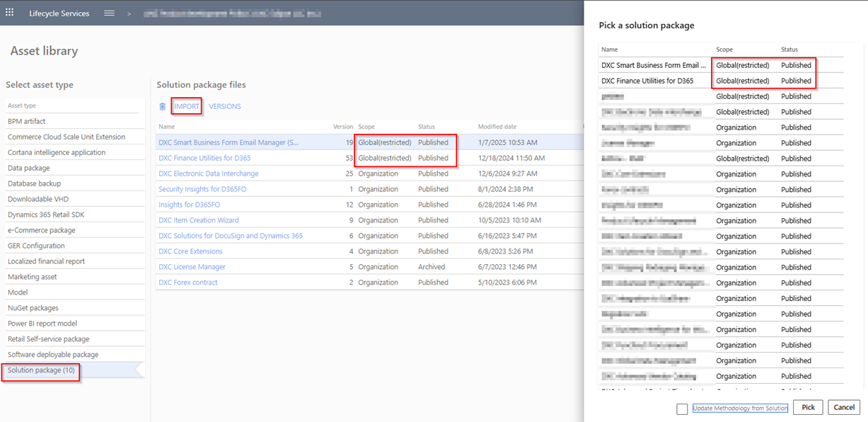This screenshot has width=868, height=422.
Task: Select Power BI report model asset type
Action: [41, 323]
